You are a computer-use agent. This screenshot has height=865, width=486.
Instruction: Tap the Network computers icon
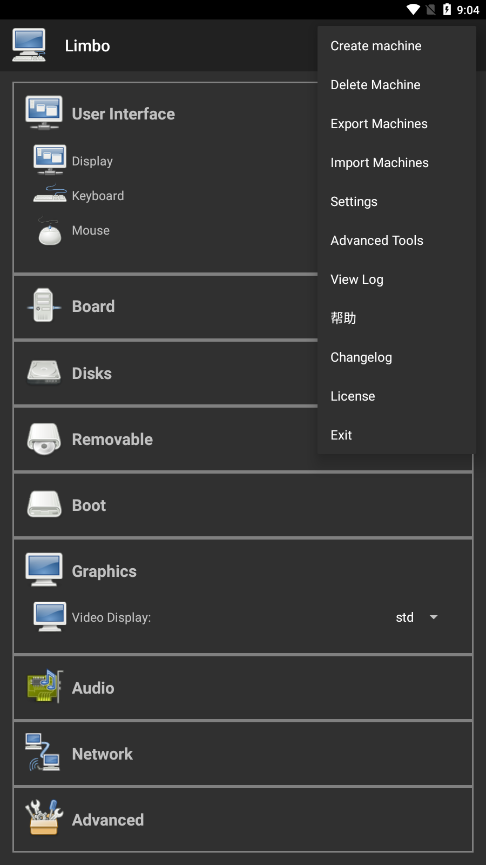pyautogui.click(x=43, y=752)
